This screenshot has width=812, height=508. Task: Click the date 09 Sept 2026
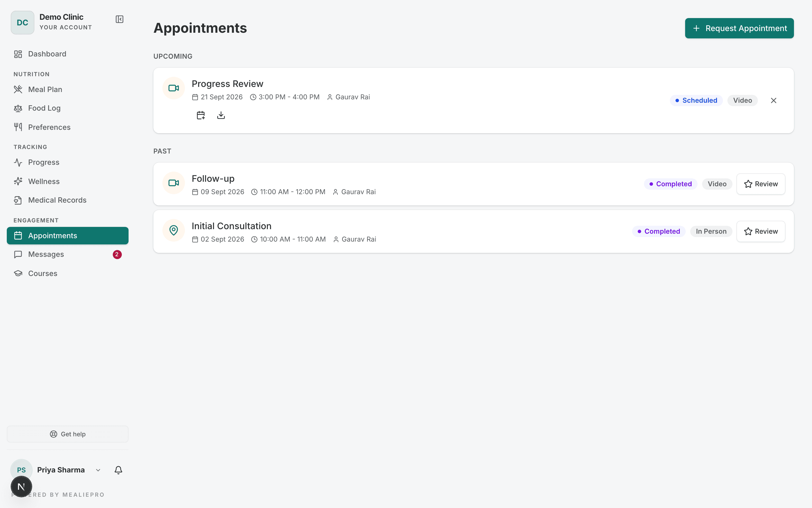pyautogui.click(x=222, y=192)
